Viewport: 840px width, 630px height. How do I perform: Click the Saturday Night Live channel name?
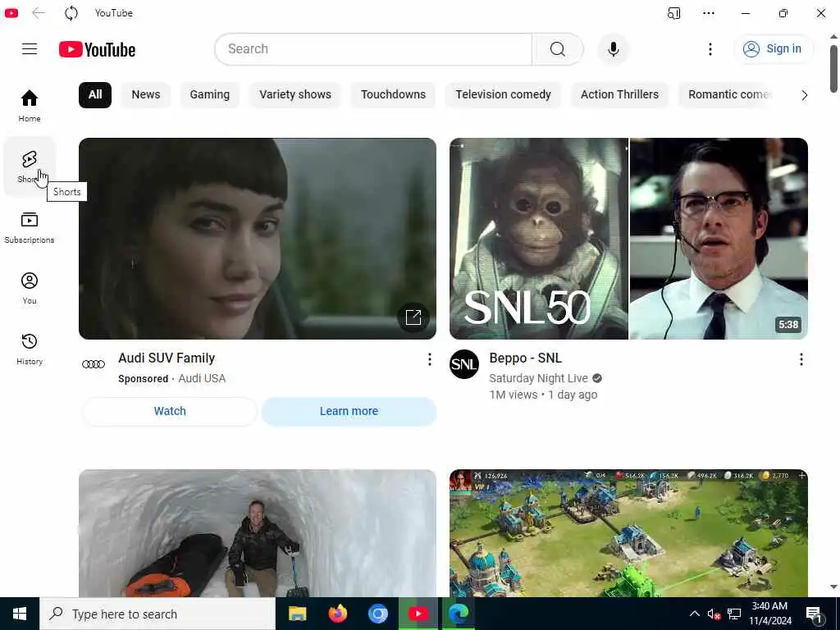[538, 378]
